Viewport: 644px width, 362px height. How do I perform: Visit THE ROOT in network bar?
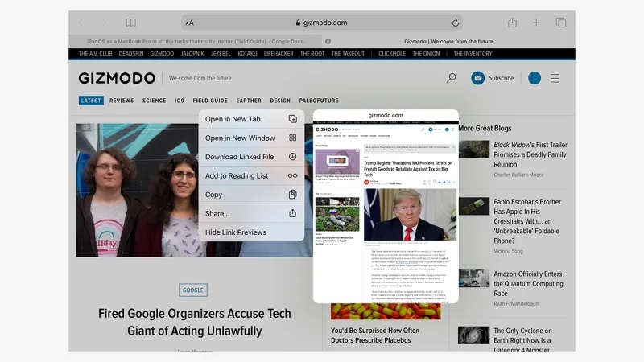pyautogui.click(x=312, y=54)
